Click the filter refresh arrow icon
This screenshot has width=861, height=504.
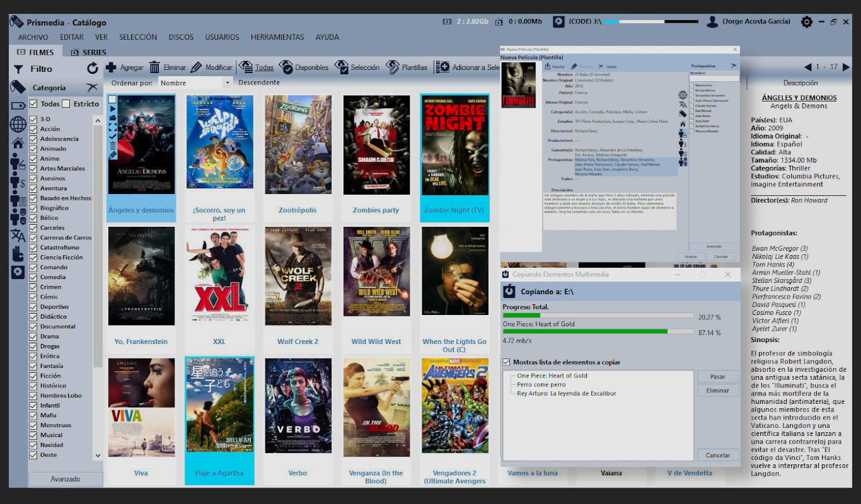(93, 69)
